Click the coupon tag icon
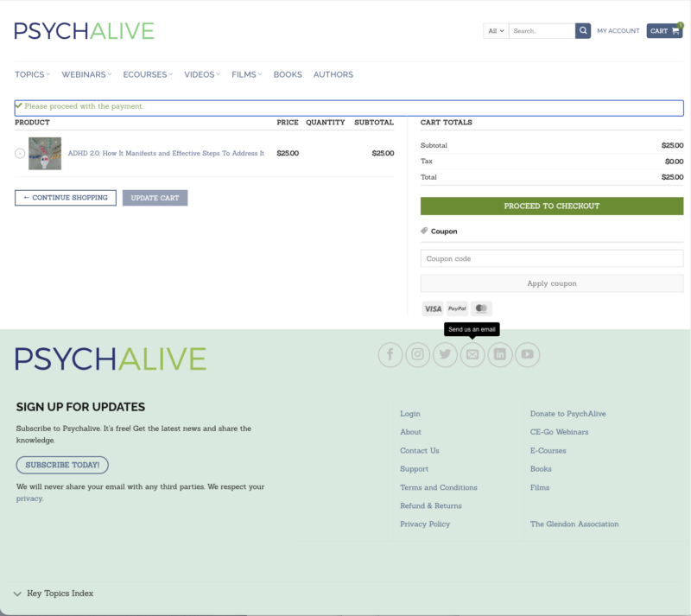Image resolution: width=691 pixels, height=616 pixels. coord(424,231)
